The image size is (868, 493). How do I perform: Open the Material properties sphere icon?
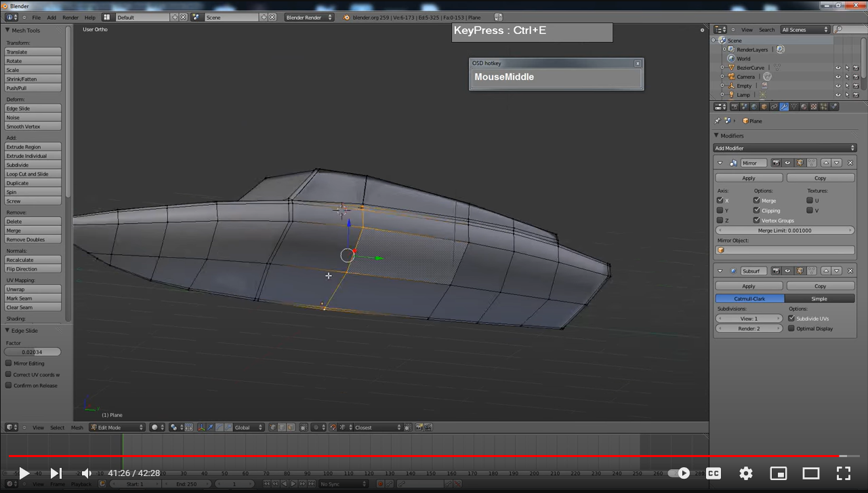coord(804,107)
